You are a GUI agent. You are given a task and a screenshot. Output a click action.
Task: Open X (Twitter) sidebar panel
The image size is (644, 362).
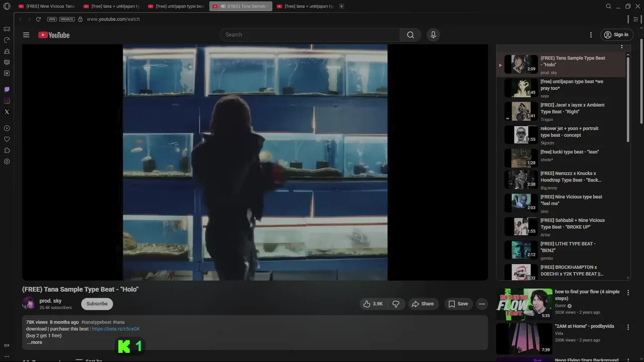click(7, 112)
